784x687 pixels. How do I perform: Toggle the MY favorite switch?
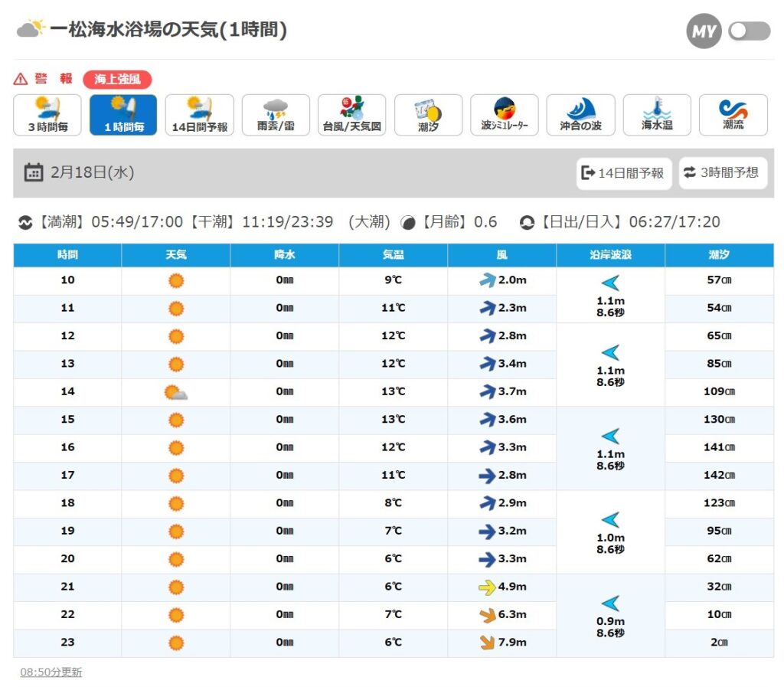(x=749, y=31)
